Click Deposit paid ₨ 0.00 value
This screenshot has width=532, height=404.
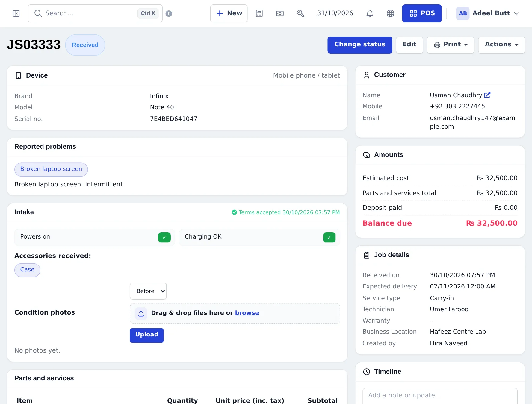tap(506, 208)
